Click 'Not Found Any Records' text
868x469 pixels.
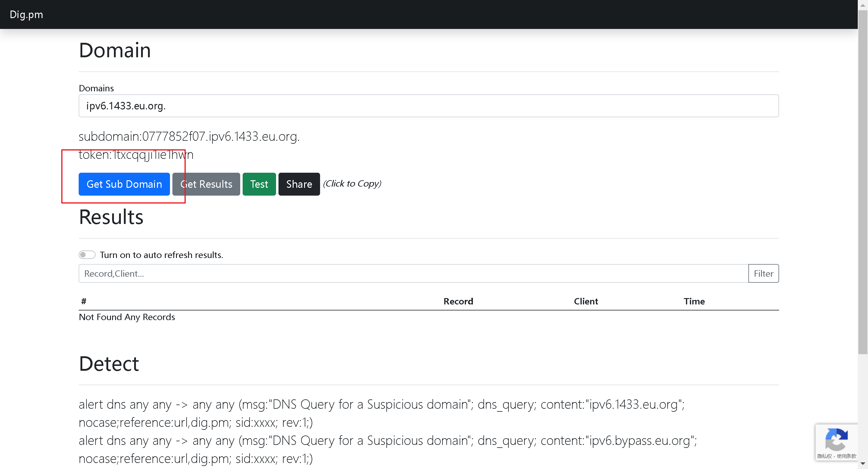(127, 317)
